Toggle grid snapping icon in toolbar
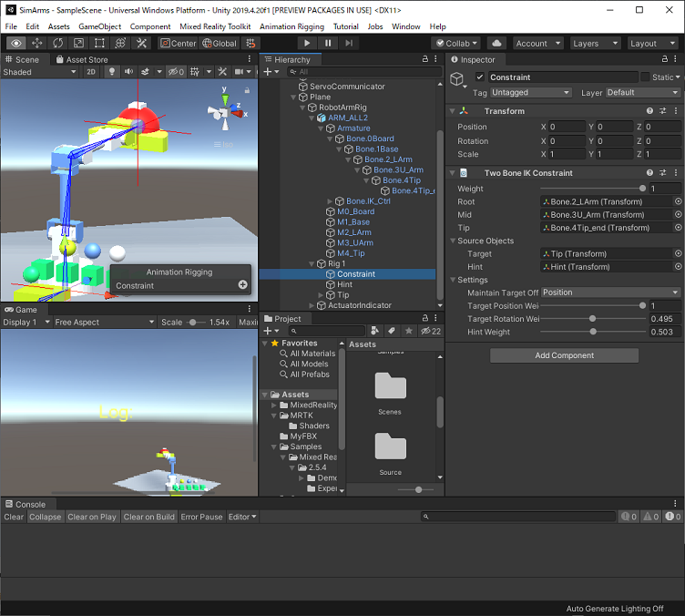This screenshot has height=616, width=685. click(x=250, y=43)
